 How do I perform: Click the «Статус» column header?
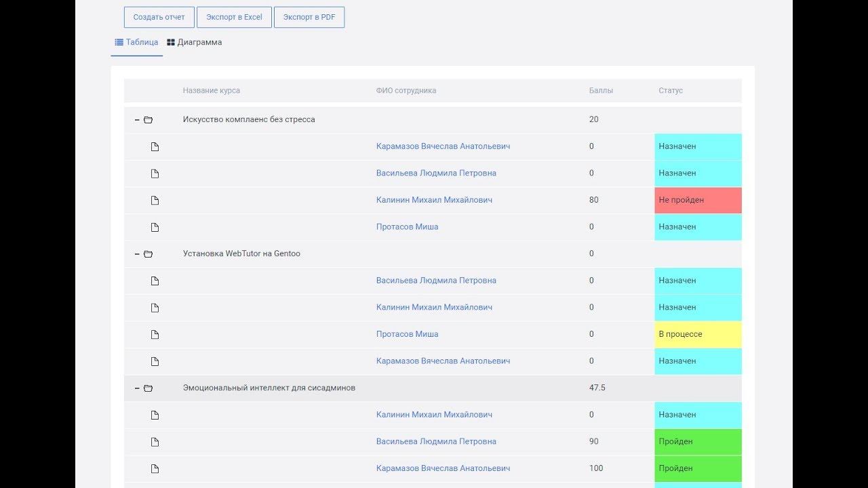[x=671, y=91]
